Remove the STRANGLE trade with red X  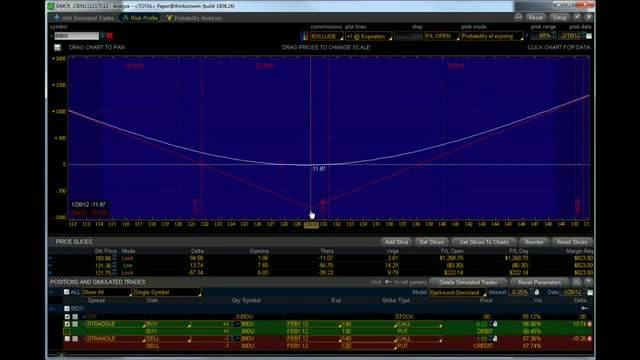point(589,339)
